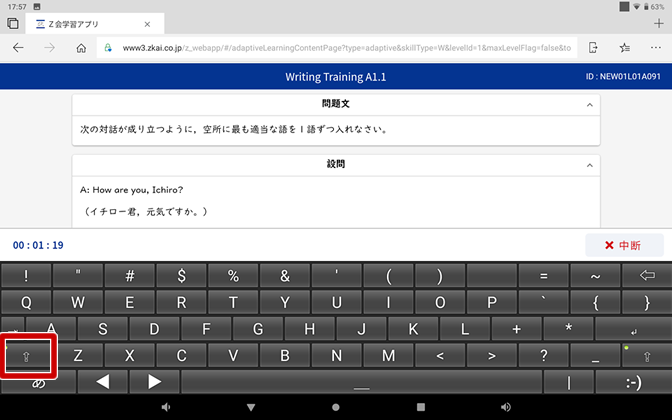Open the site security lock icon

[108, 48]
